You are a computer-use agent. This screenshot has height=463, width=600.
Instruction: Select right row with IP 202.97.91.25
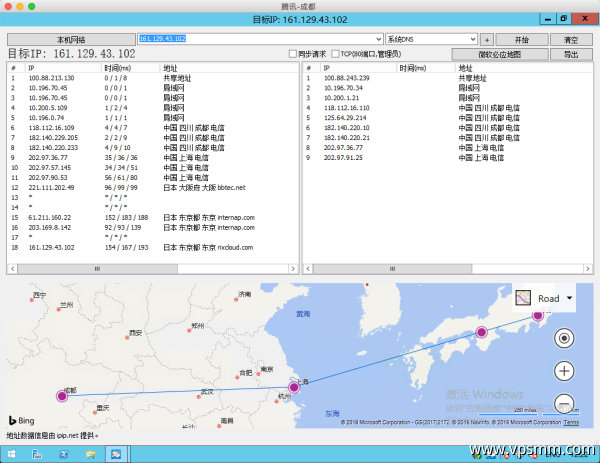pyautogui.click(x=448, y=158)
